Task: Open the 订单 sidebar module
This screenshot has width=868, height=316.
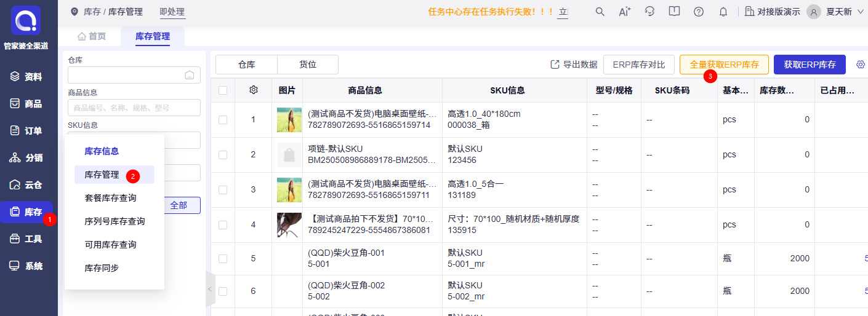Action: 26,131
